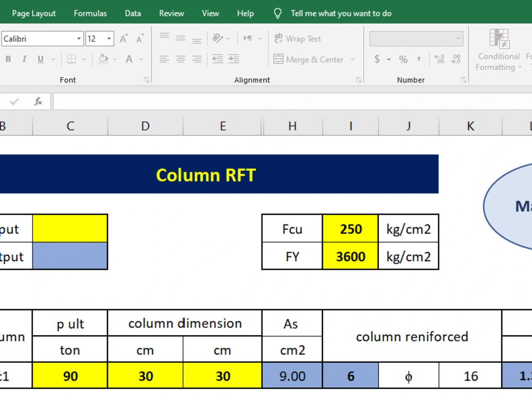Open the font color dropdown arrow
532x399 pixels.
[141, 60]
